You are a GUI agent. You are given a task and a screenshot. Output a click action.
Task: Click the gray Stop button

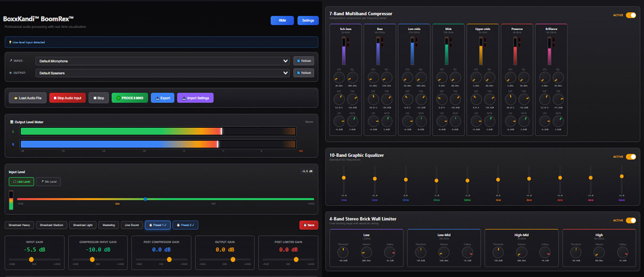(x=99, y=98)
